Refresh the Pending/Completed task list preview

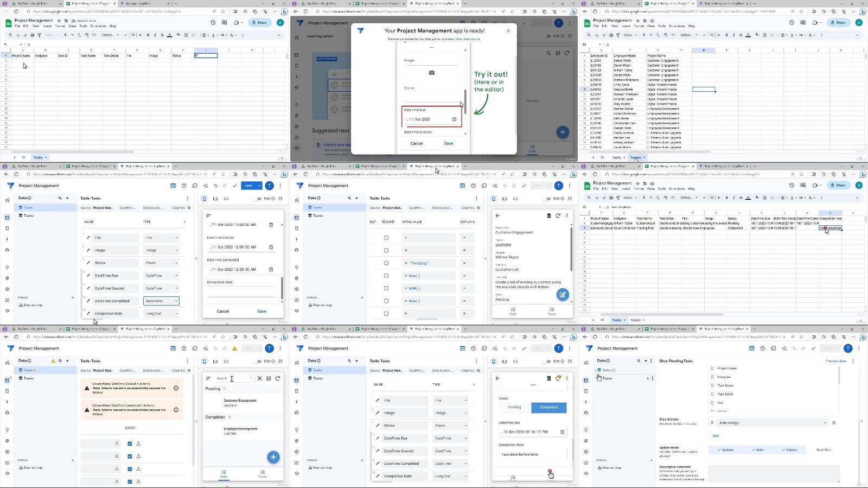pos(278,378)
